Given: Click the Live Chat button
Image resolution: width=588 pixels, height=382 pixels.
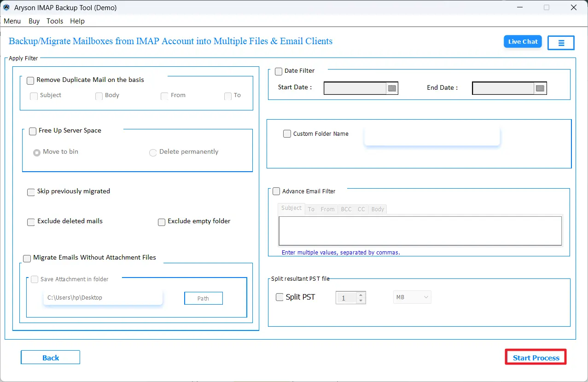Looking at the screenshot, I should tap(523, 41).
